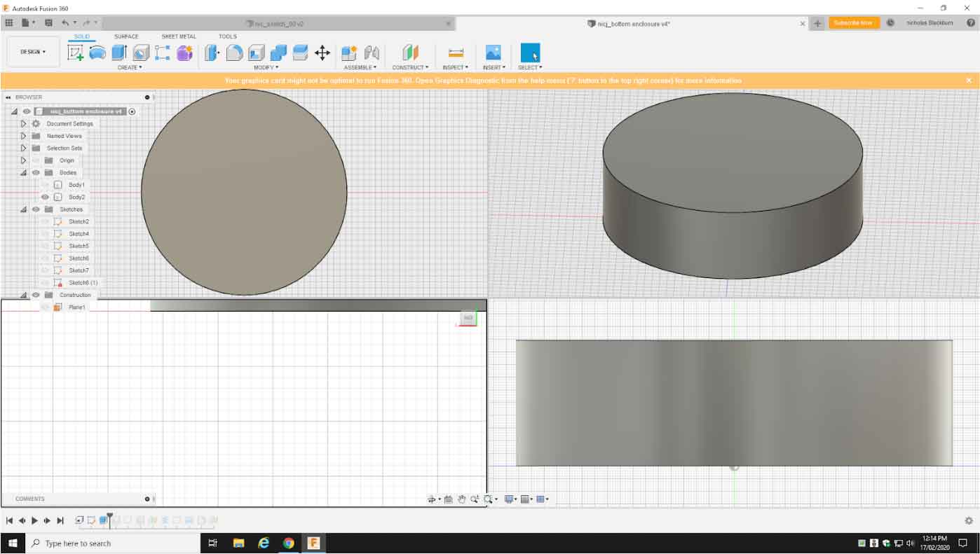Click the Create Sketch tool icon
The width and height of the screenshot is (980, 554).
[76, 53]
